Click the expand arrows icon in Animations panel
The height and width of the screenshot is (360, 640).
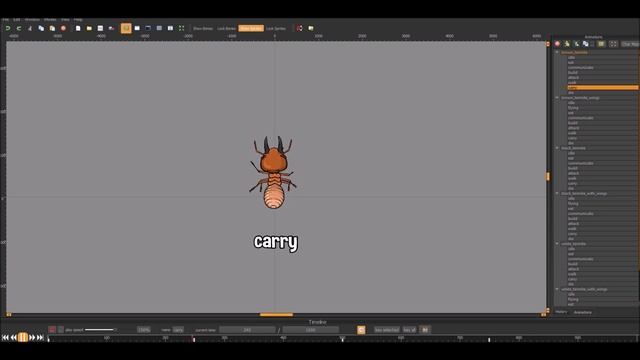pos(613,44)
